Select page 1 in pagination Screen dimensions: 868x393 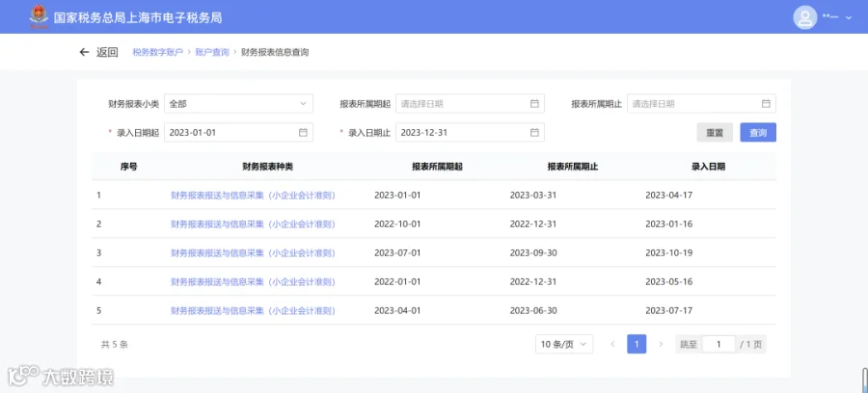(637, 344)
